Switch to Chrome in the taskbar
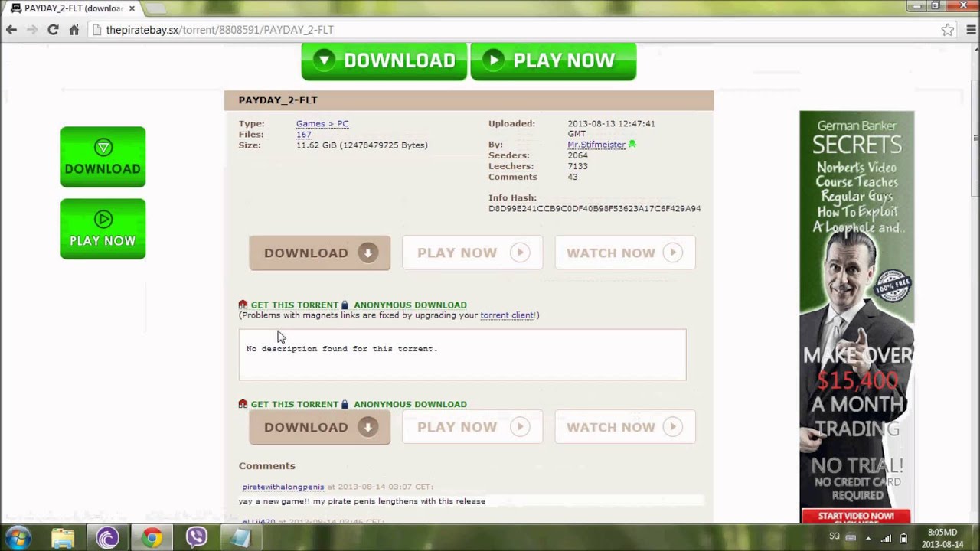This screenshot has height=551, width=980. (152, 538)
